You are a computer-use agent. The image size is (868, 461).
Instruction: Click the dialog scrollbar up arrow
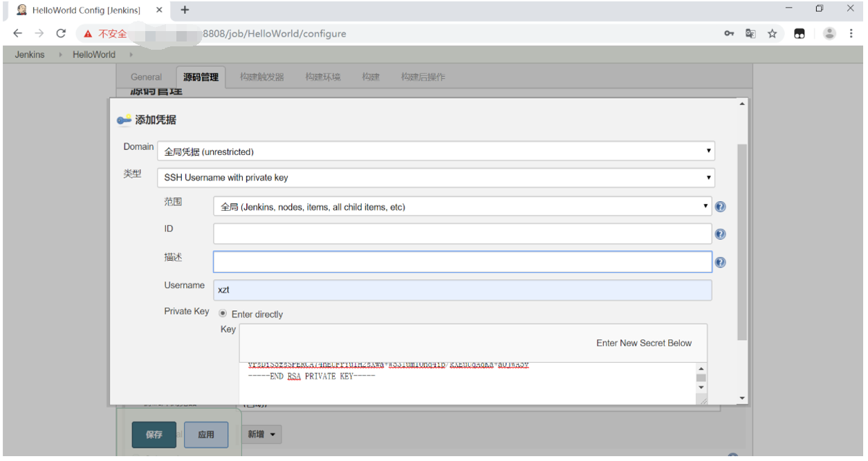[742, 104]
